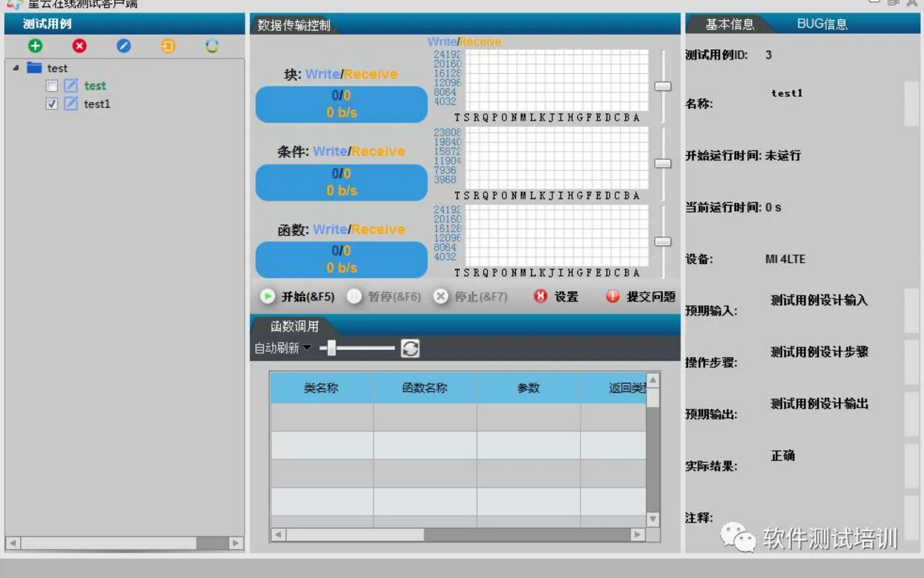Image resolution: width=924 pixels, height=578 pixels.
Task: Click the 函数 Write/Receive blue rate display
Action: [341, 259]
